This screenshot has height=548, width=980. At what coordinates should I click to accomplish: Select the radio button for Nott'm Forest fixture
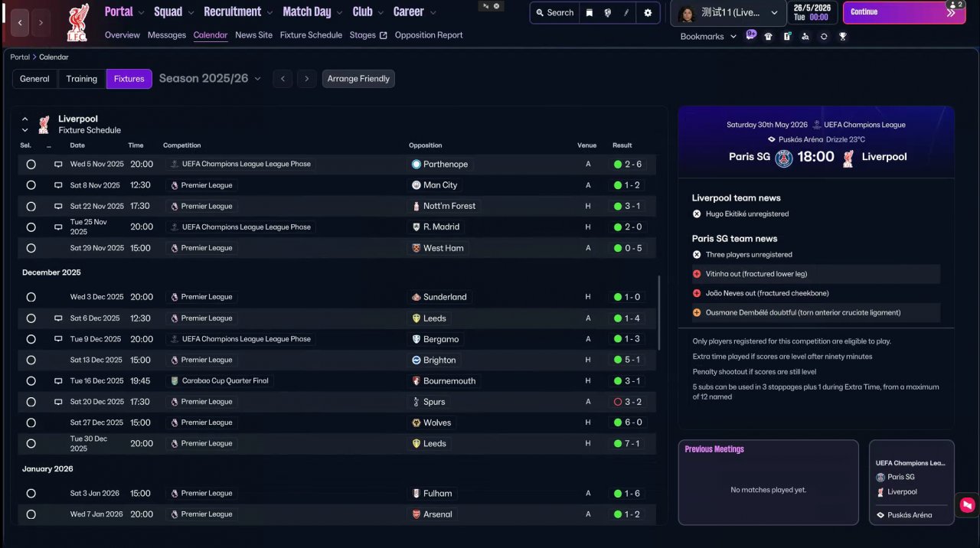[31, 207]
